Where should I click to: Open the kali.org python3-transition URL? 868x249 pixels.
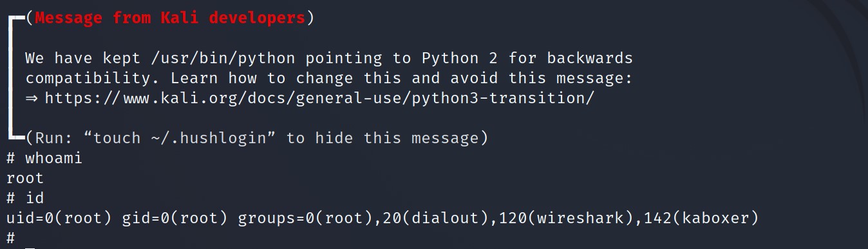click(x=319, y=99)
